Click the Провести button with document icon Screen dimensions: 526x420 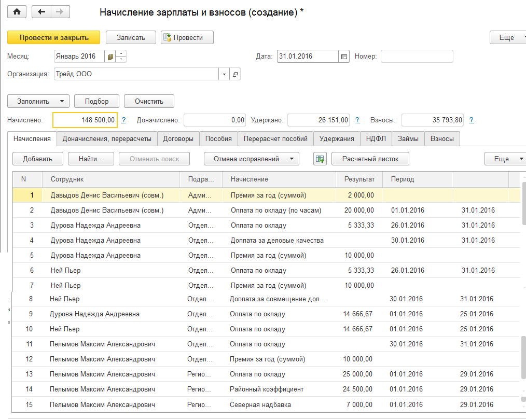tap(187, 37)
